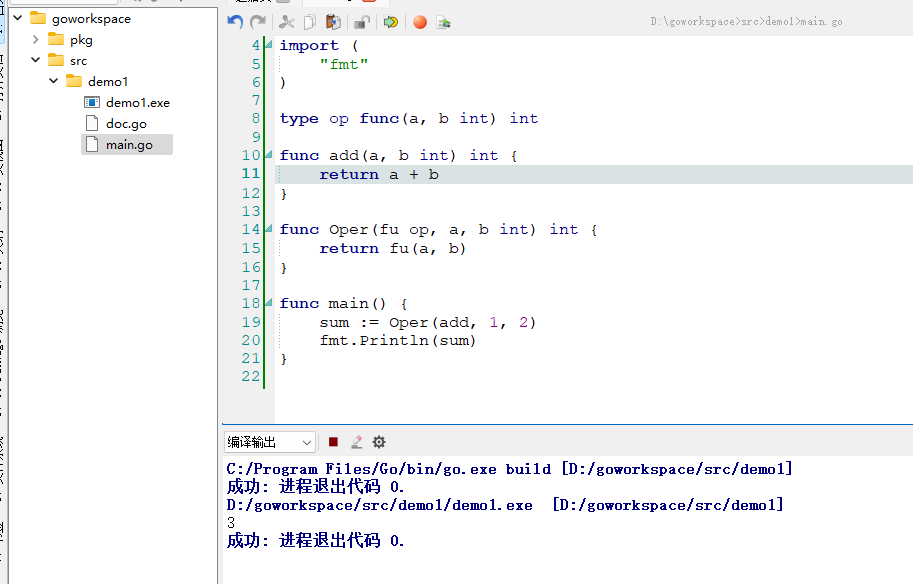Click the last 成功: 进程退出代码 0. line
Screen dimensions: 913x584
(315, 541)
